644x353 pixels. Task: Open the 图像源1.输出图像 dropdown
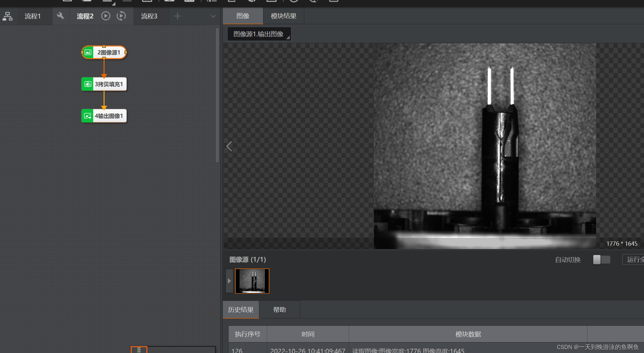coord(259,34)
